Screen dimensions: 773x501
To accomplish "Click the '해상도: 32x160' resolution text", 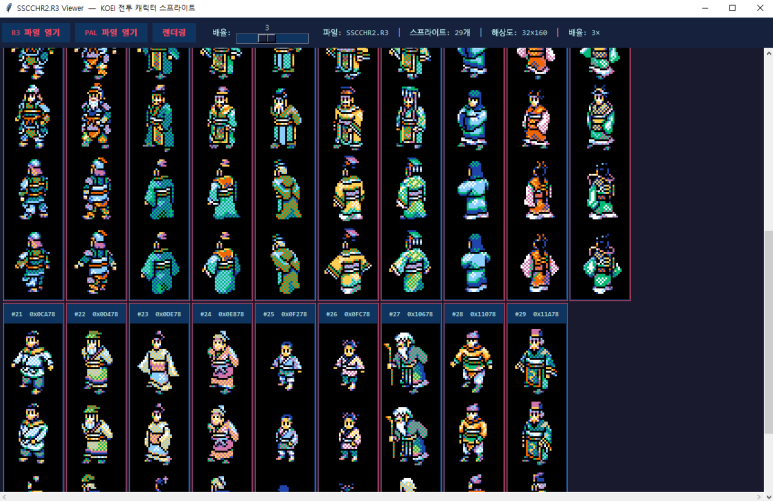I will click(519, 33).
